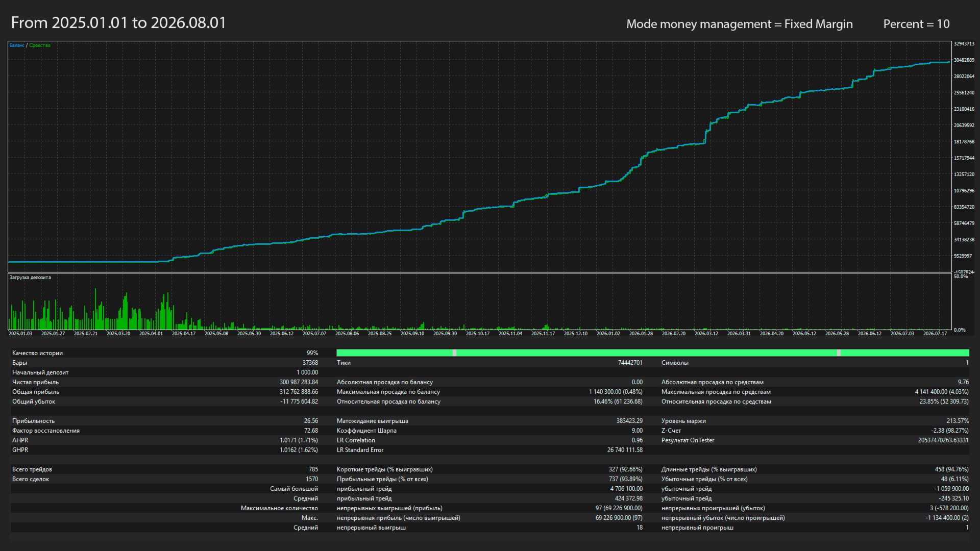Click the 30482889 value on balance axis
The height and width of the screenshot is (551, 980).
click(964, 60)
